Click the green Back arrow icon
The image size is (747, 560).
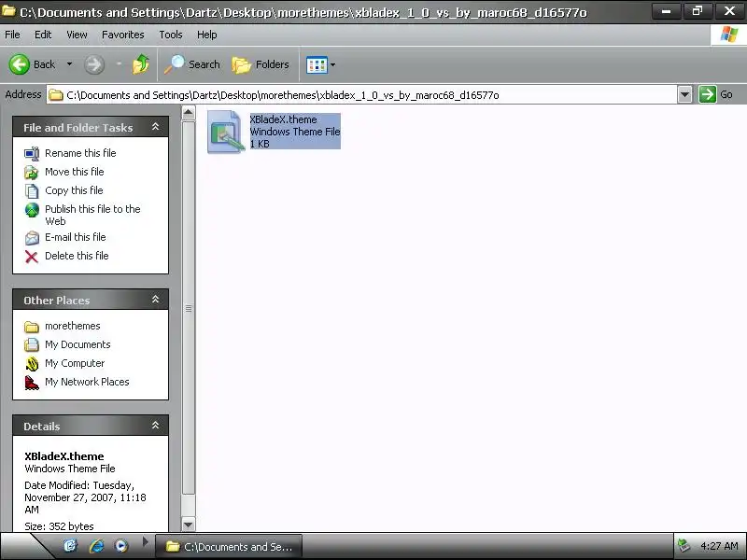pos(19,64)
